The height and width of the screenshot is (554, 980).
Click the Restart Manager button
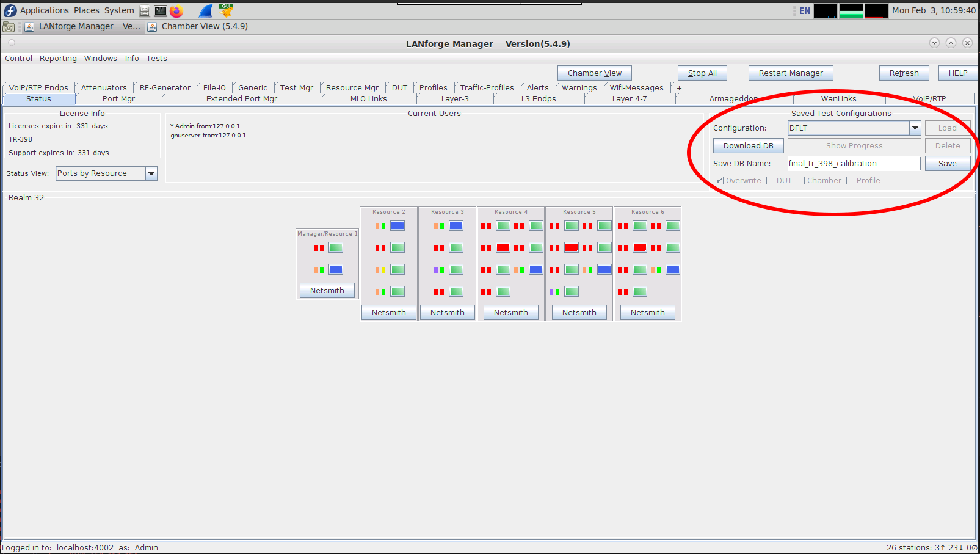pyautogui.click(x=791, y=73)
